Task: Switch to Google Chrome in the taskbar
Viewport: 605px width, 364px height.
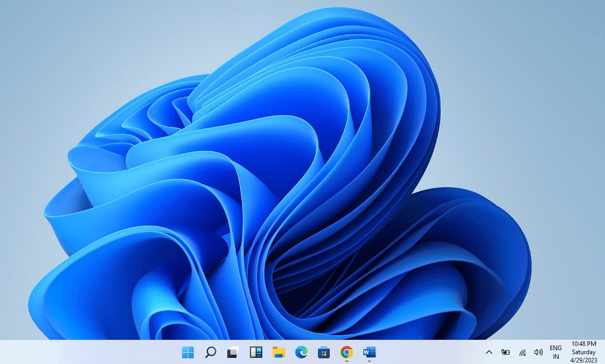Action: tap(346, 352)
